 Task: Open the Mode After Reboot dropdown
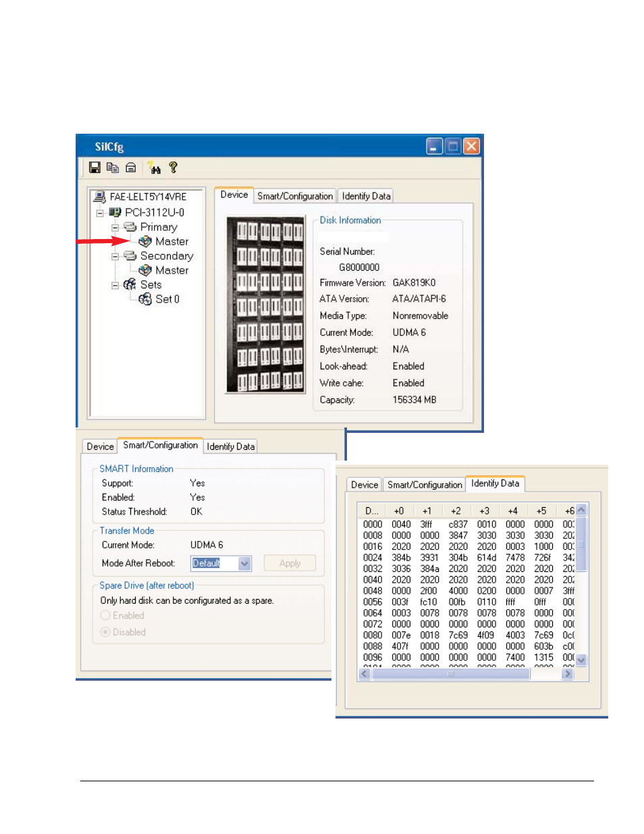[x=244, y=563]
